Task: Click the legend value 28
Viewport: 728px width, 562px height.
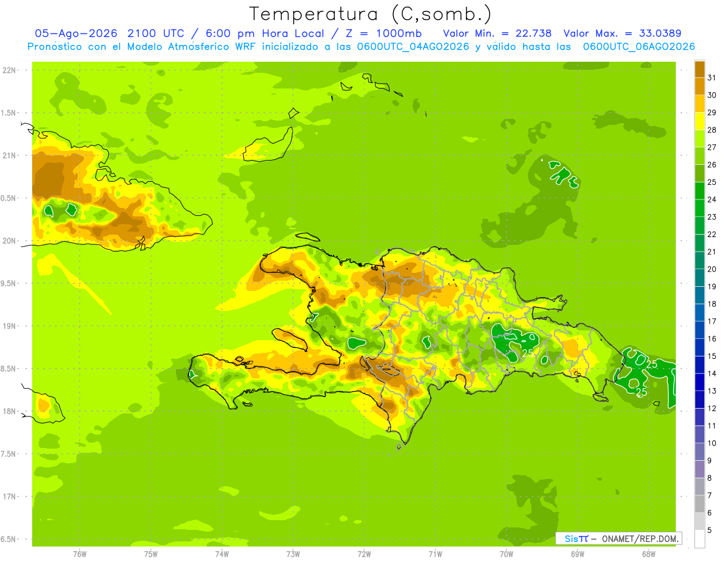Action: [x=712, y=130]
